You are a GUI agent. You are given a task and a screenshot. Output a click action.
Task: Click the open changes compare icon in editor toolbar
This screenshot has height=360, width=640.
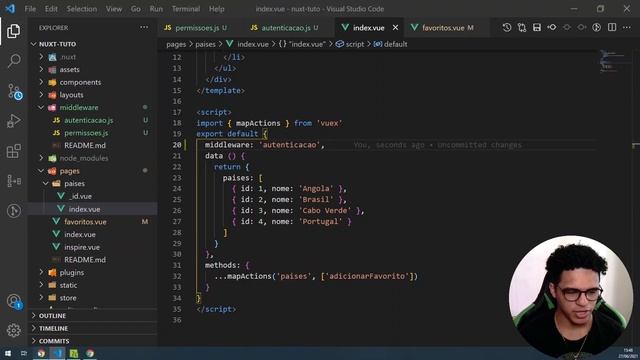(x=522, y=27)
